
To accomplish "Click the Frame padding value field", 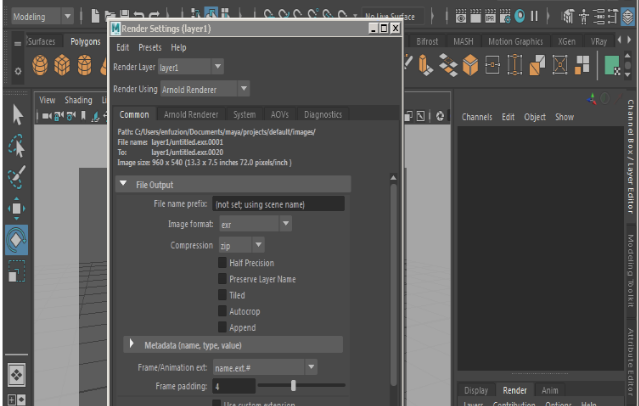I will tap(234, 386).
